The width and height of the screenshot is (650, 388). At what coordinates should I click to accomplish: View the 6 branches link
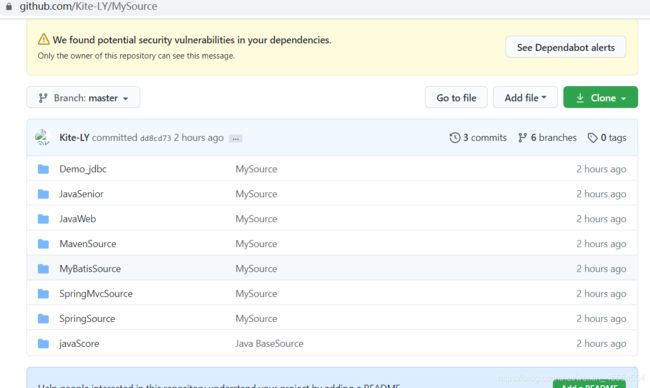click(x=553, y=138)
